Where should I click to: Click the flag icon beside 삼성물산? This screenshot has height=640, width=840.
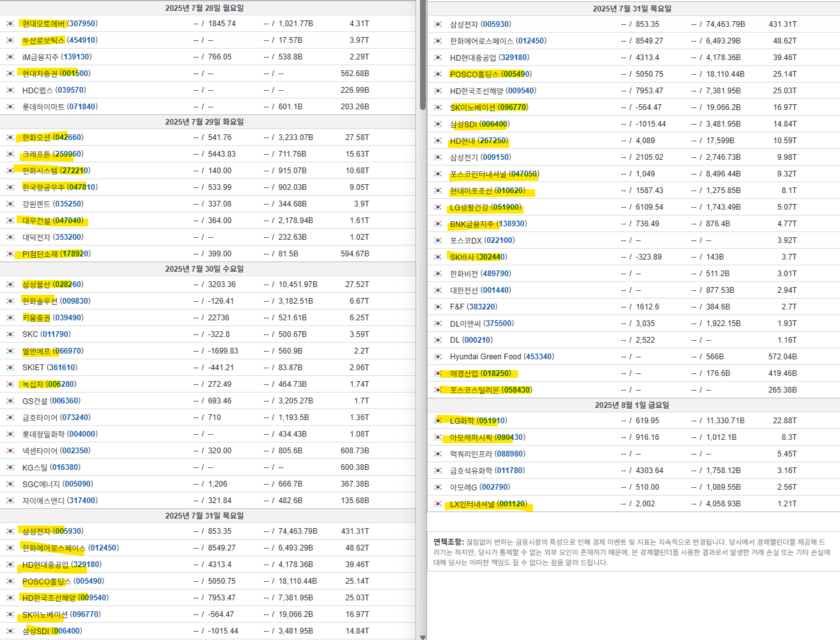coord(10,285)
